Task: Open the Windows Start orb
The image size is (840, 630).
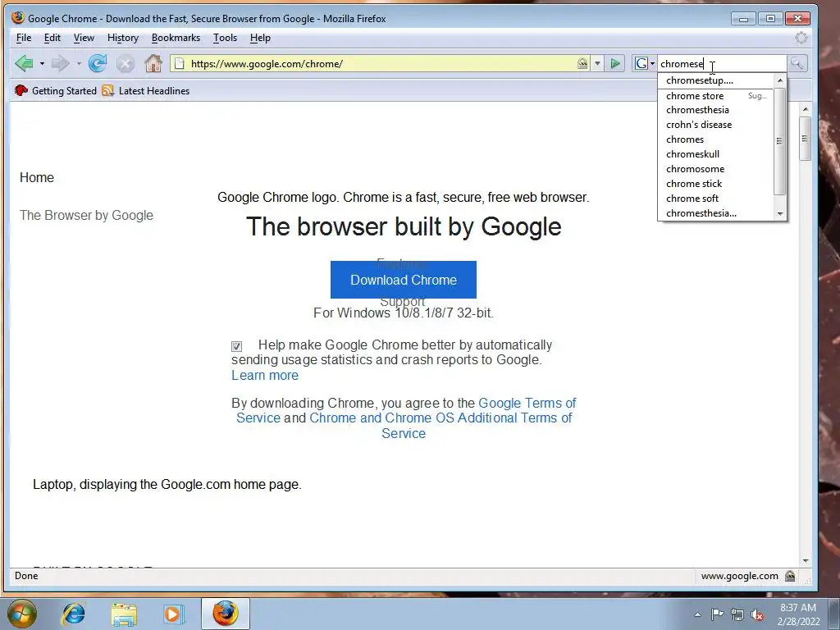Action: 22,614
